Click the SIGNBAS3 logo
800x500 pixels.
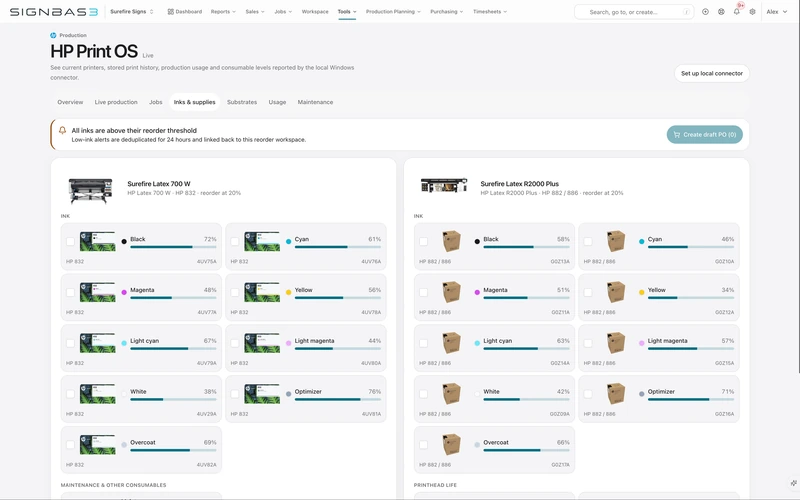[54, 12]
